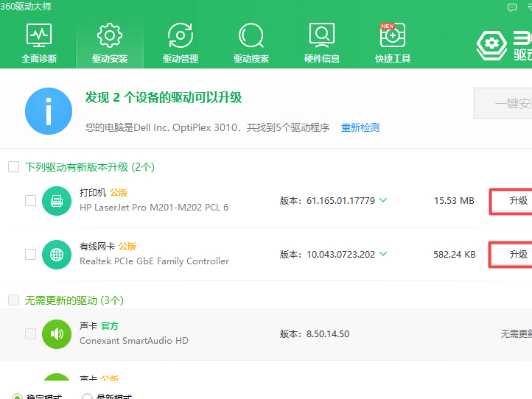
Task: Expand version dropdown for 61.165.01.17779
Action: [383, 200]
